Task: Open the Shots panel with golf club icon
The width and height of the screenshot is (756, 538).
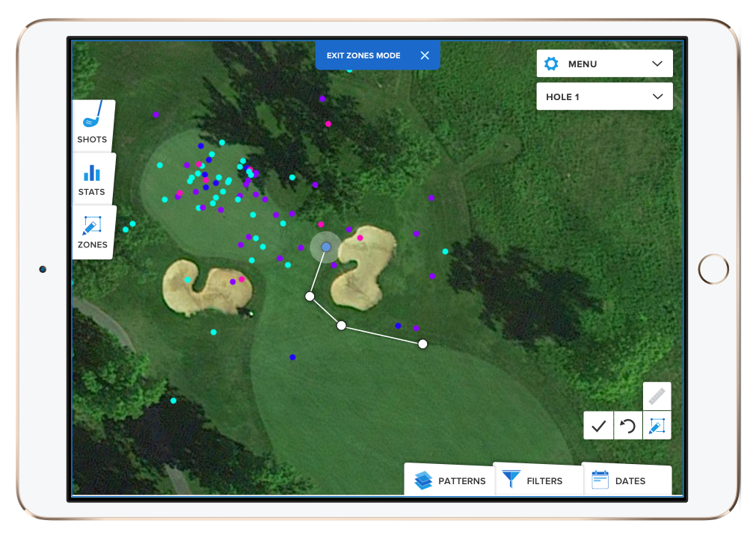Action: point(92,123)
